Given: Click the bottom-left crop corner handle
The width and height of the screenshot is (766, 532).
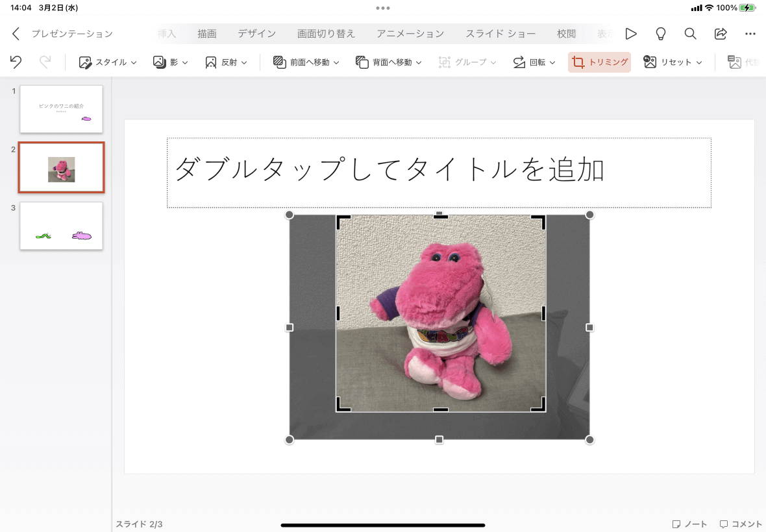Looking at the screenshot, I should click(x=342, y=405).
